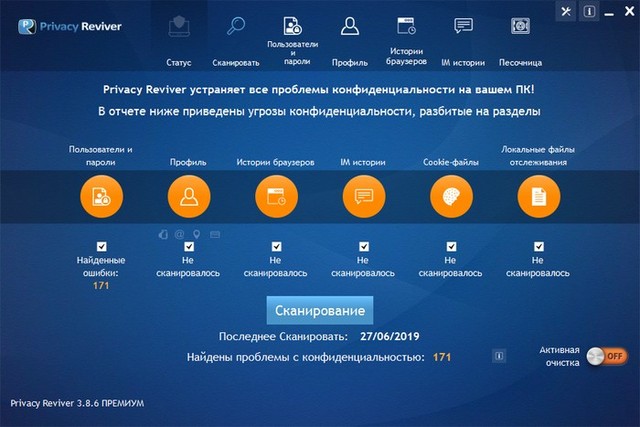Open the Профиль top navigation icon

350,26
